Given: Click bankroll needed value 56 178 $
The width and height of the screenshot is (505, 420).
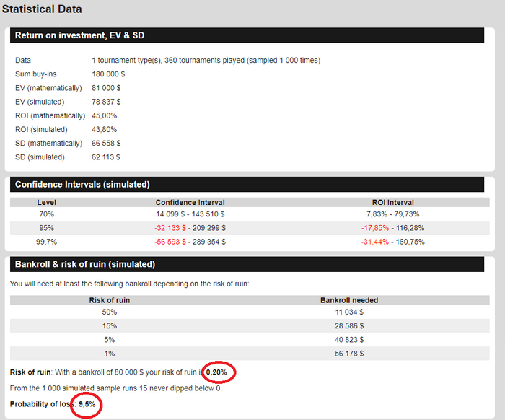Looking at the screenshot, I should 349,354.
